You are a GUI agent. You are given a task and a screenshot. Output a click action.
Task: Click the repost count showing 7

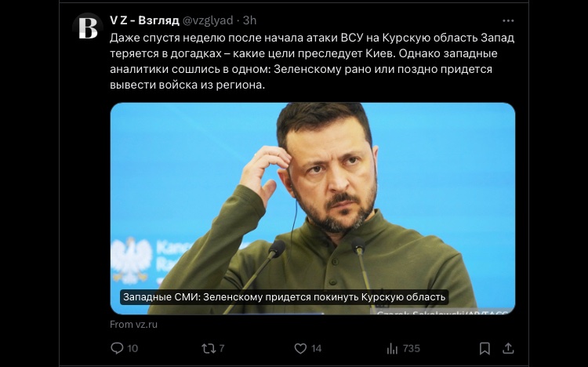(x=222, y=349)
